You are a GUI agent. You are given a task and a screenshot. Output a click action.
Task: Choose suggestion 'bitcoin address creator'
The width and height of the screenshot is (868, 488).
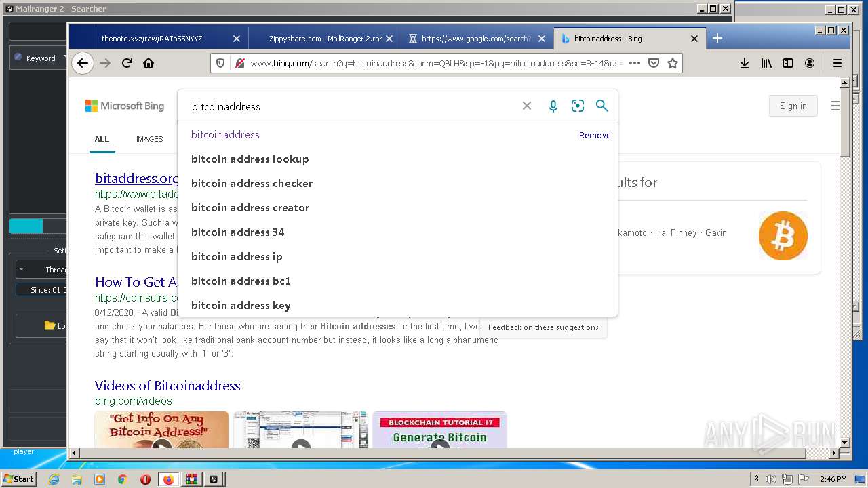[x=397, y=207]
